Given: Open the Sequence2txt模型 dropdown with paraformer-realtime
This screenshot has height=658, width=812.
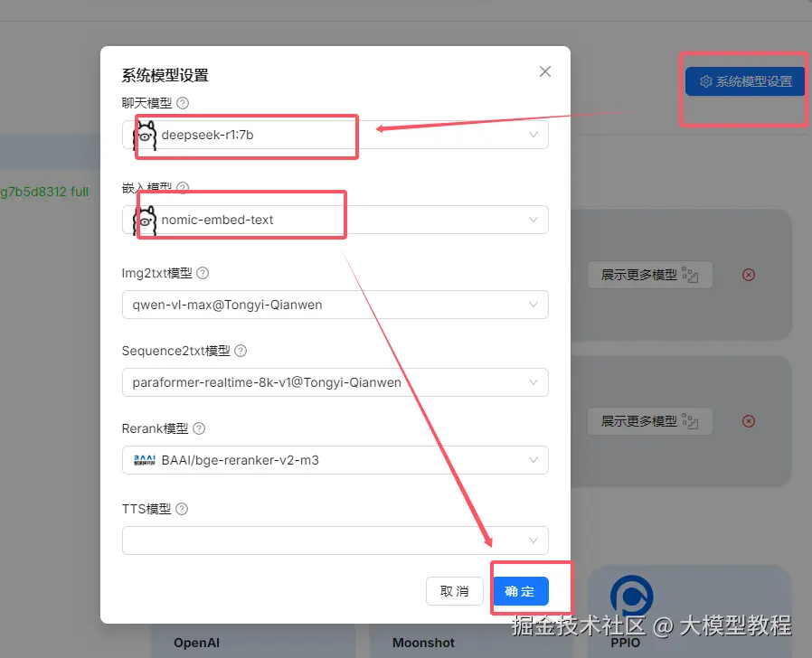Looking at the screenshot, I should [x=335, y=382].
